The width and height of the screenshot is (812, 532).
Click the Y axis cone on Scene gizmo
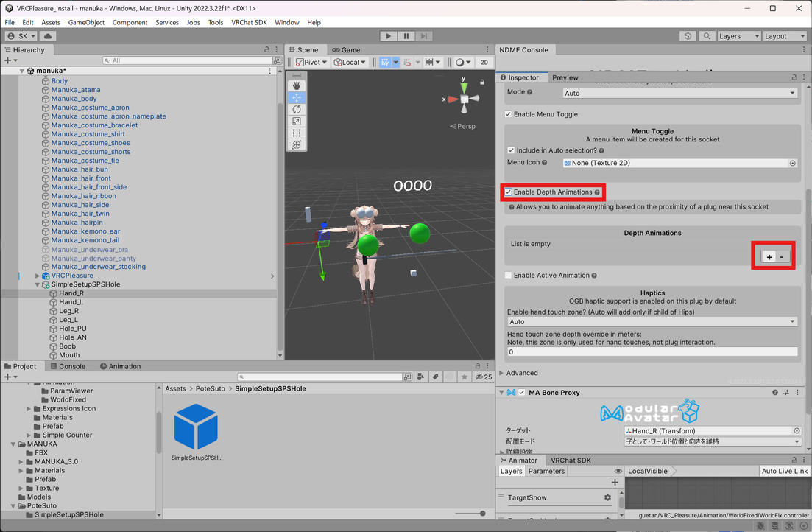point(464,88)
